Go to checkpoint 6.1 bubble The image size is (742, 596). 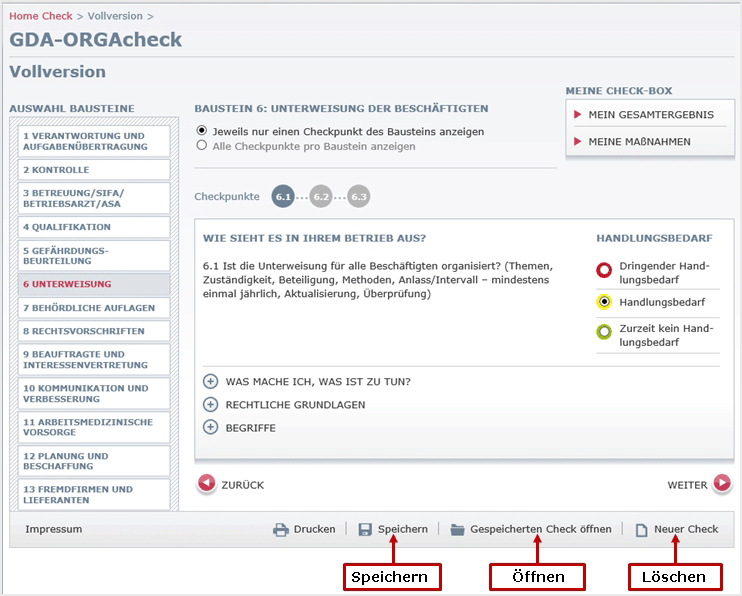point(283,196)
